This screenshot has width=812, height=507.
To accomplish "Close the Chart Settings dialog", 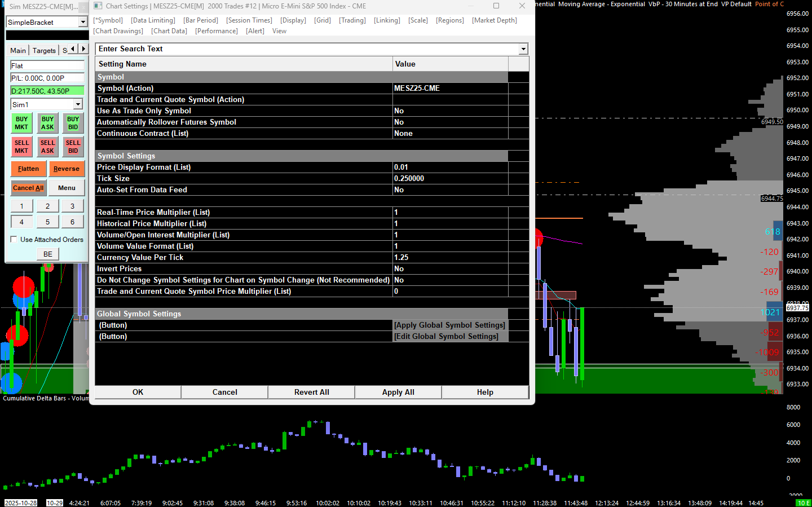I will [x=522, y=6].
